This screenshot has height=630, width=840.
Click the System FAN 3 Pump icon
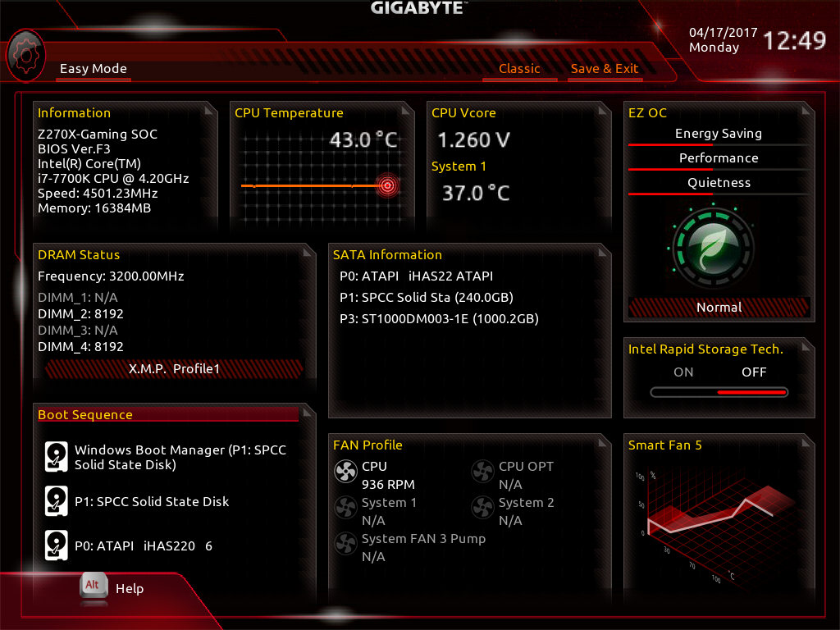coord(345,543)
